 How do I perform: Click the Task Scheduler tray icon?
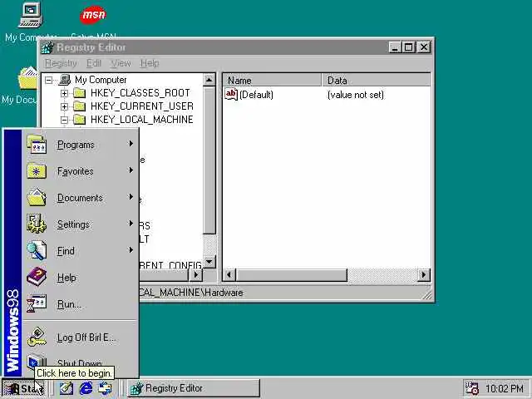(x=472, y=388)
